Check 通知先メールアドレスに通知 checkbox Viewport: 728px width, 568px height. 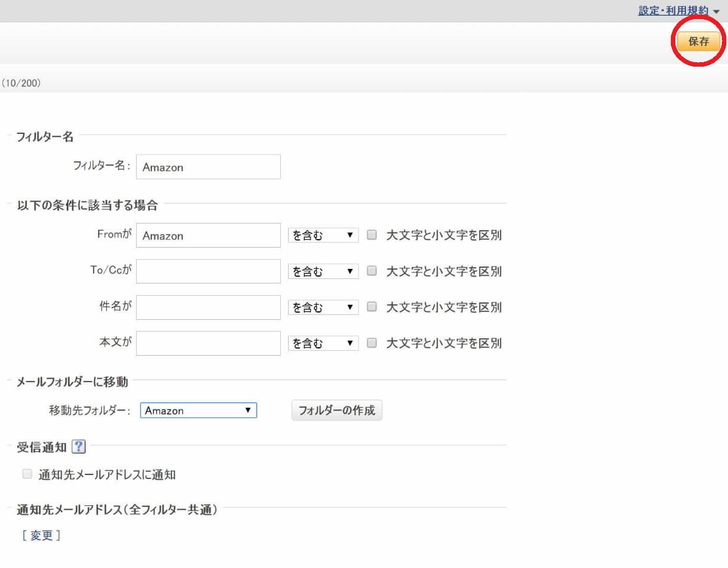point(27,474)
